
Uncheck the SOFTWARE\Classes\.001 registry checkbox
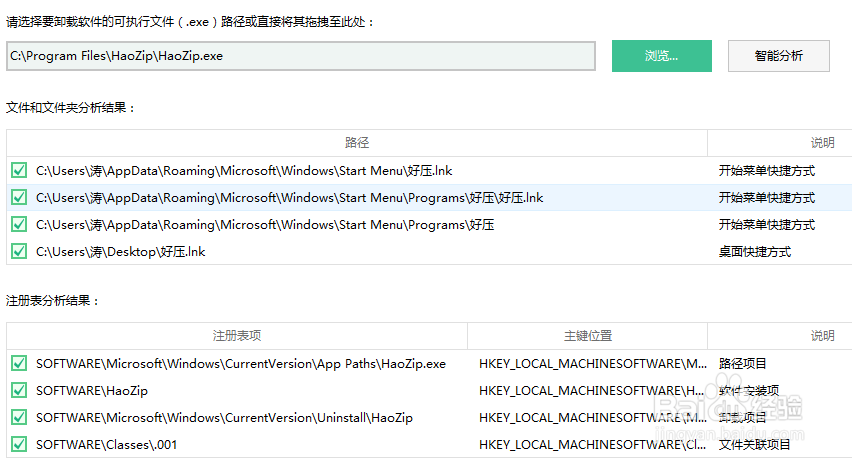point(19,444)
